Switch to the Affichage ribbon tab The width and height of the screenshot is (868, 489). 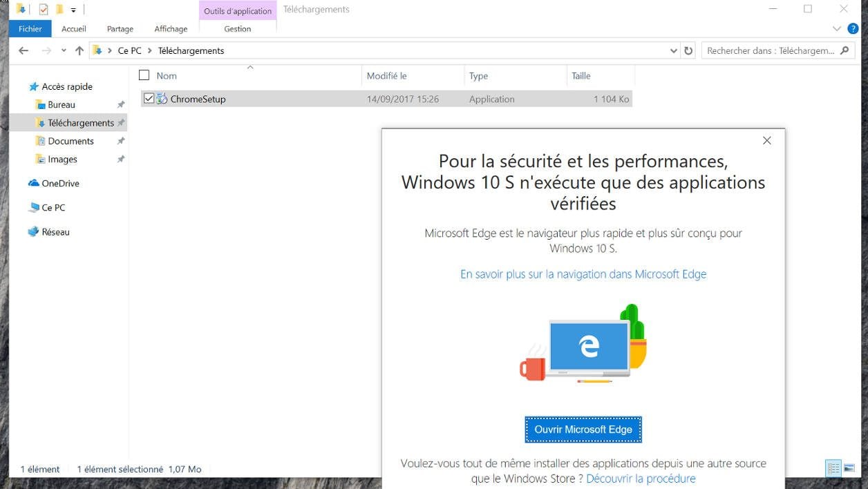tap(171, 29)
